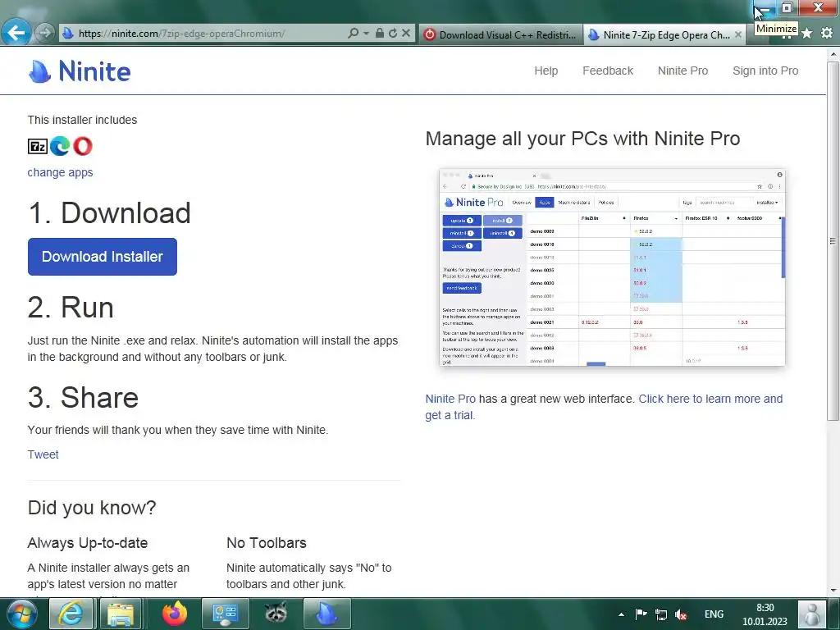Click the Tweet link

(43, 454)
